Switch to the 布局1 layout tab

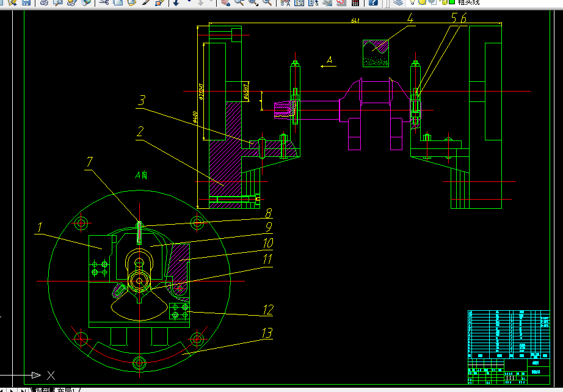point(68,390)
